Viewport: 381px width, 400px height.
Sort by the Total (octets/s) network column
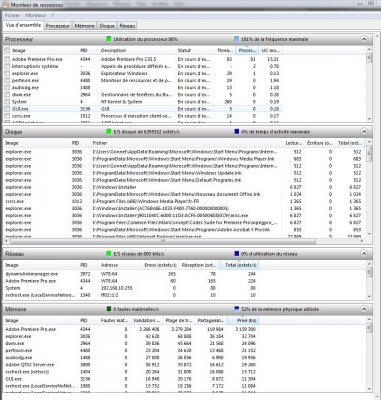[x=239, y=265]
